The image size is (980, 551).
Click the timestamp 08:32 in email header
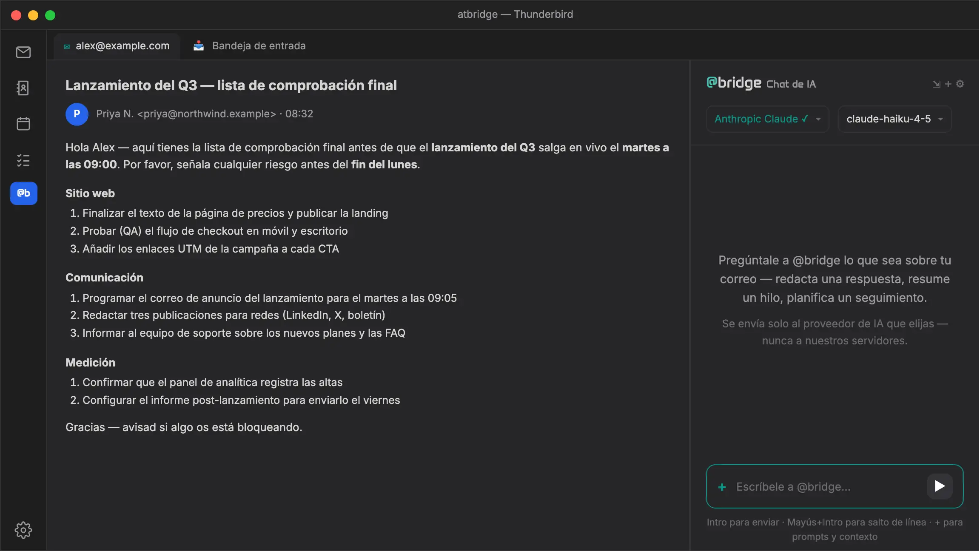299,114
